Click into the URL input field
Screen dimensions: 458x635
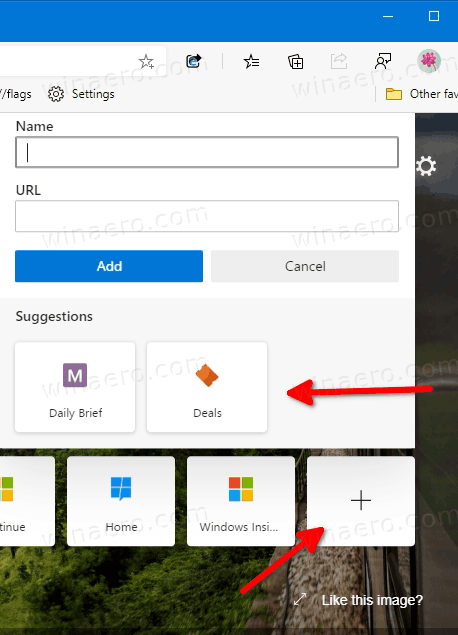pos(207,216)
